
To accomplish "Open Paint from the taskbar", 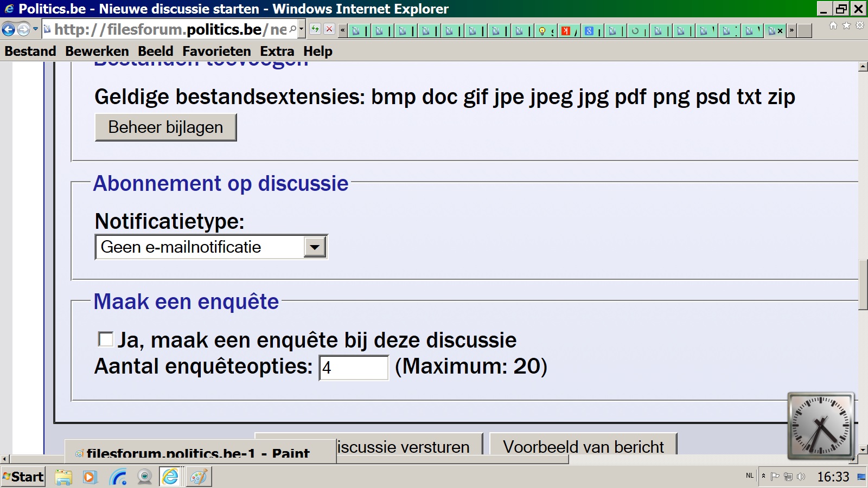I will [x=198, y=477].
